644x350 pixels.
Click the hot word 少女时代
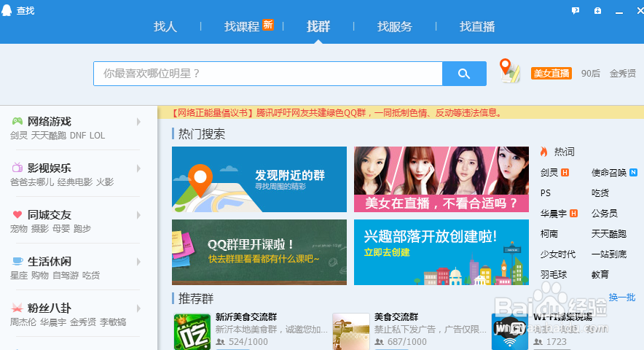coord(558,254)
